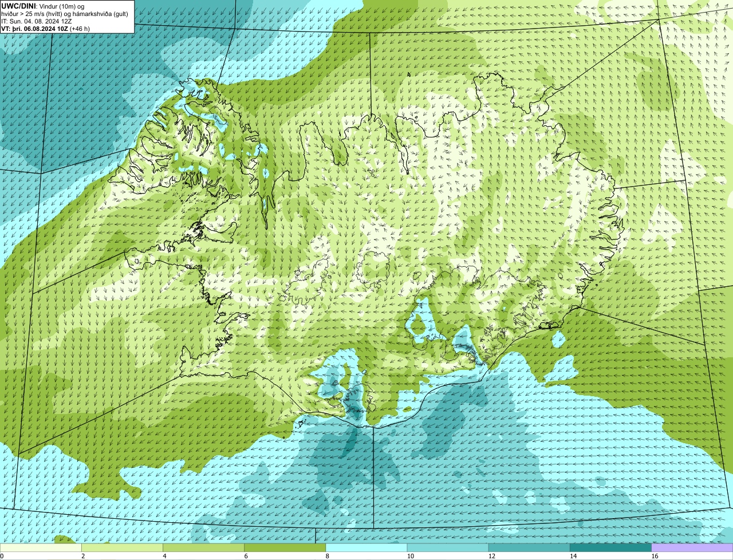Pick the 4–6 light green legend swatch
This screenshot has height=560, width=733.
coord(204,548)
